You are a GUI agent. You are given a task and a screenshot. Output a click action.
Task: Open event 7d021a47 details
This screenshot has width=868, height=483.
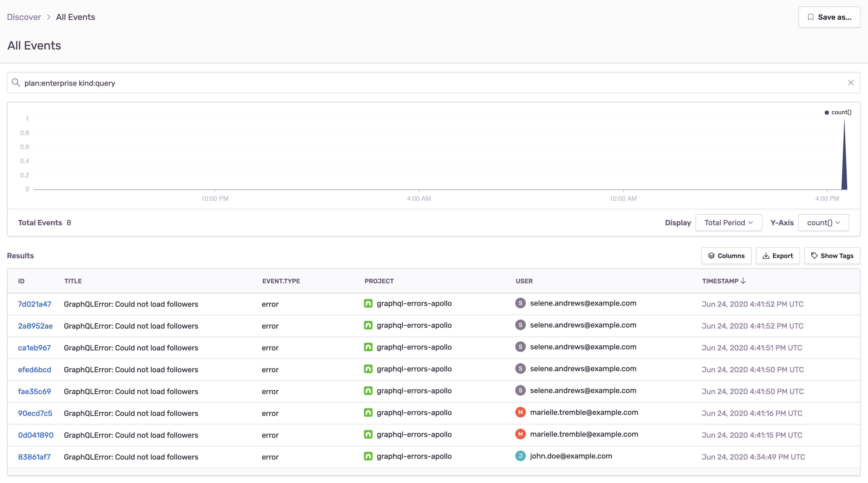click(x=34, y=304)
